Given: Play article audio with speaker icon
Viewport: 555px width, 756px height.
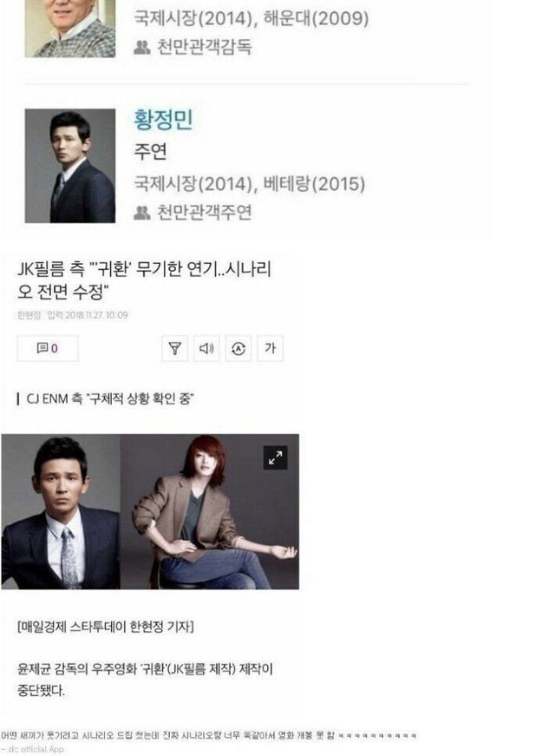Looking at the screenshot, I should (206, 348).
